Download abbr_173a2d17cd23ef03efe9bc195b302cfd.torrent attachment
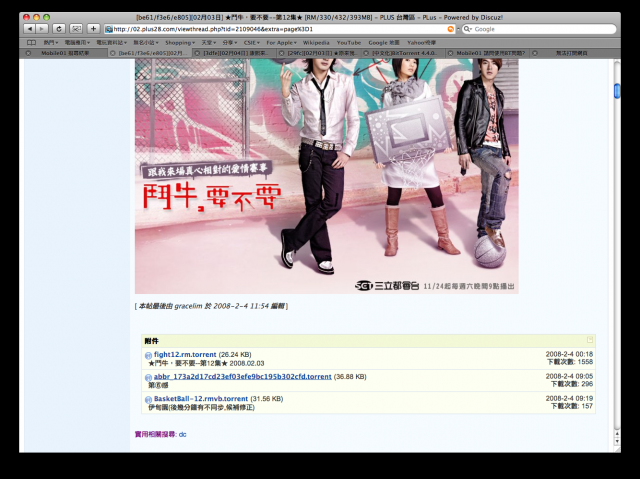Image resolution: width=640 pixels, height=479 pixels. pyautogui.click(x=242, y=376)
